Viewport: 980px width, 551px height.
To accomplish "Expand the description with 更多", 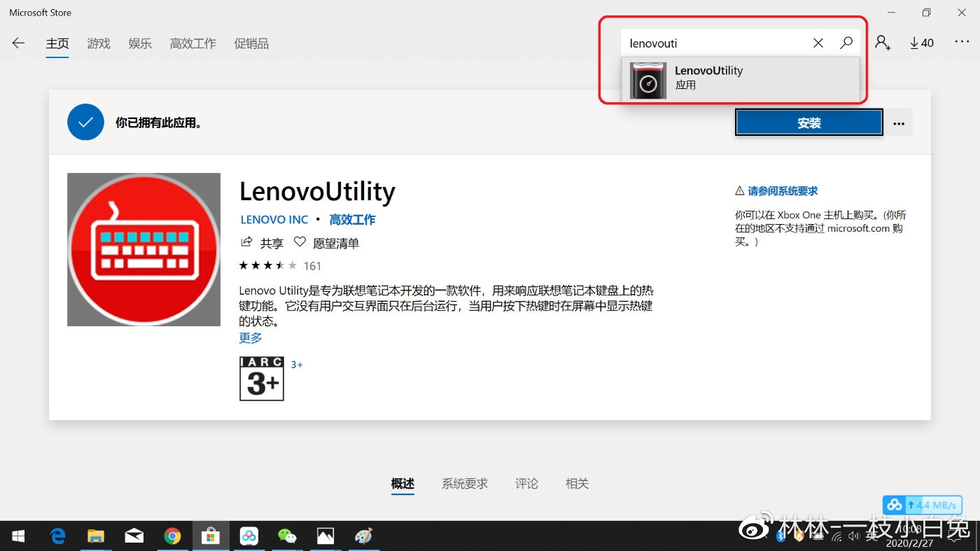I will 250,337.
